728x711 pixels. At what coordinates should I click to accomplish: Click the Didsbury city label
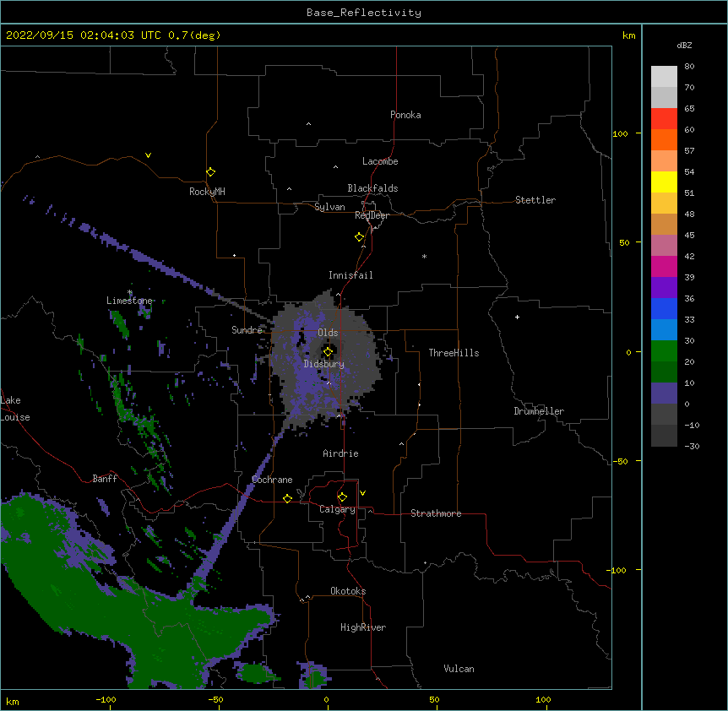point(324,364)
